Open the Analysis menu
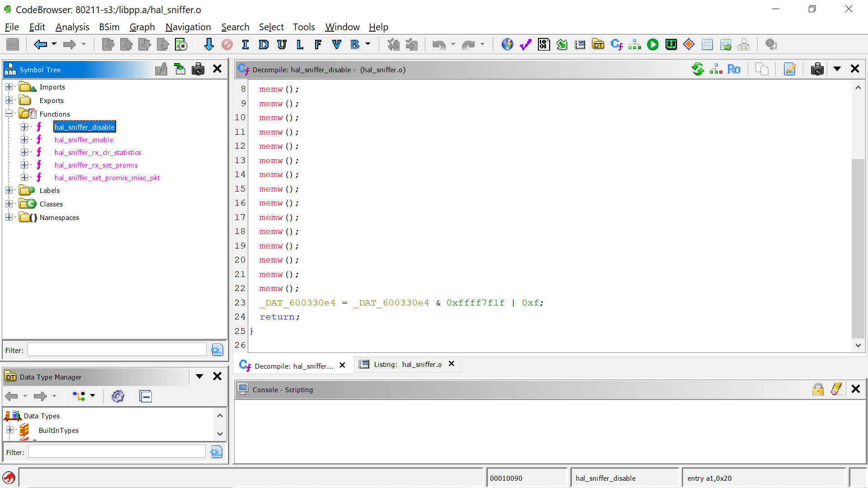The height and width of the screenshot is (488, 868). coord(72,27)
